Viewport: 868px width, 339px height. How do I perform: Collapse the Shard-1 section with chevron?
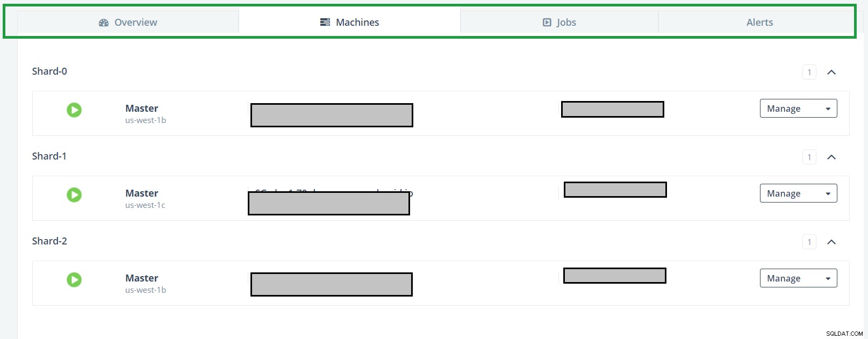tap(831, 157)
